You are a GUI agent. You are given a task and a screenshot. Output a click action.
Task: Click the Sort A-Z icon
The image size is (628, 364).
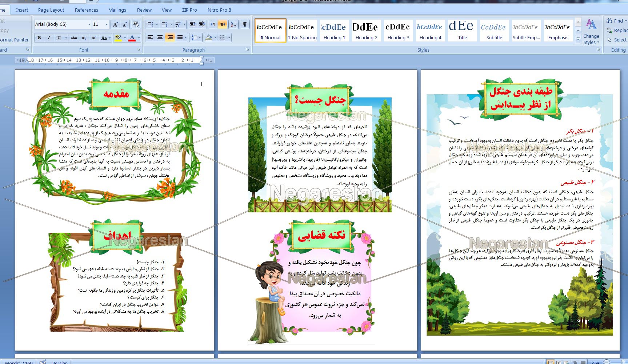coord(233,24)
